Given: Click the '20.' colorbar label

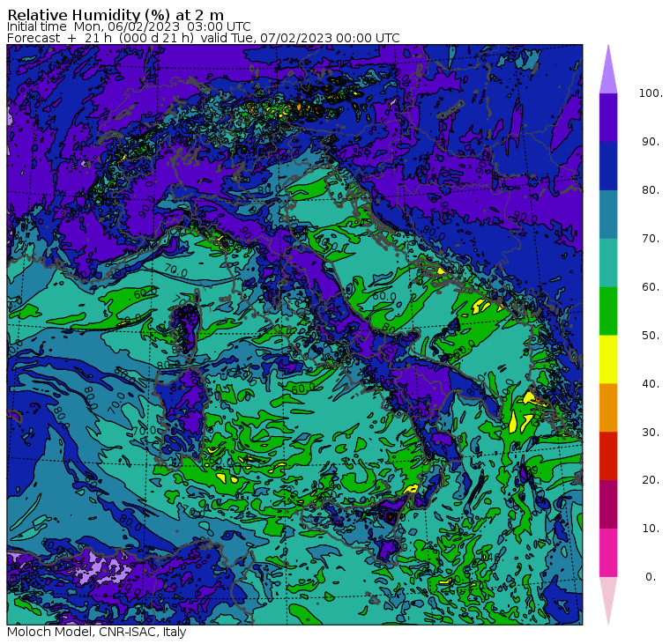Looking at the screenshot, I should 651,480.
